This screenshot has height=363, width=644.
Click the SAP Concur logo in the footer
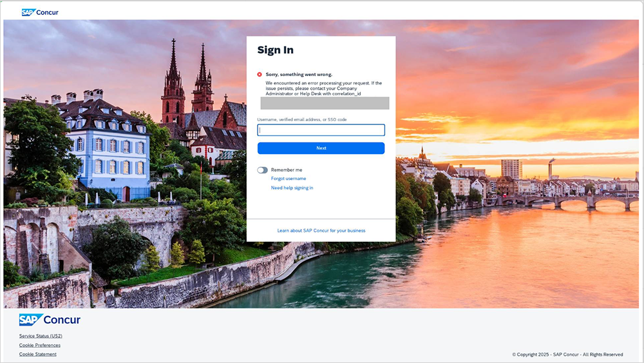coord(50,320)
